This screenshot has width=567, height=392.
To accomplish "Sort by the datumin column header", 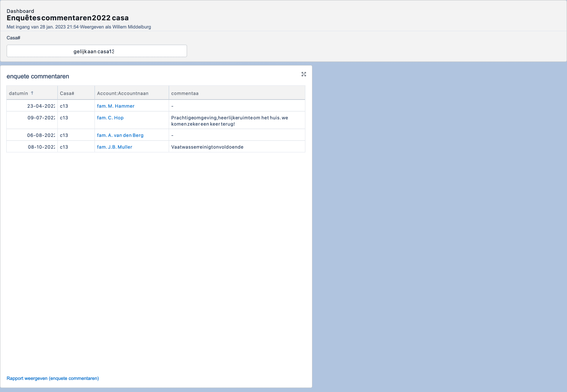I will pos(32,93).
